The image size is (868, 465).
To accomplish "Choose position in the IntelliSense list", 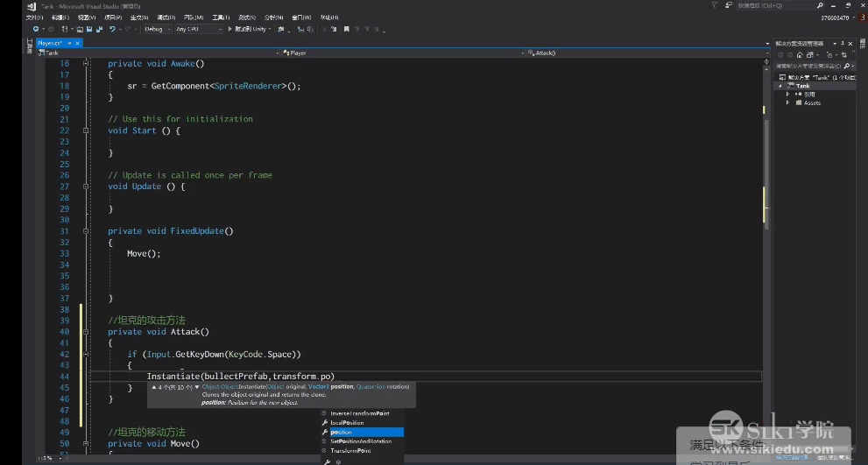I will pyautogui.click(x=342, y=432).
